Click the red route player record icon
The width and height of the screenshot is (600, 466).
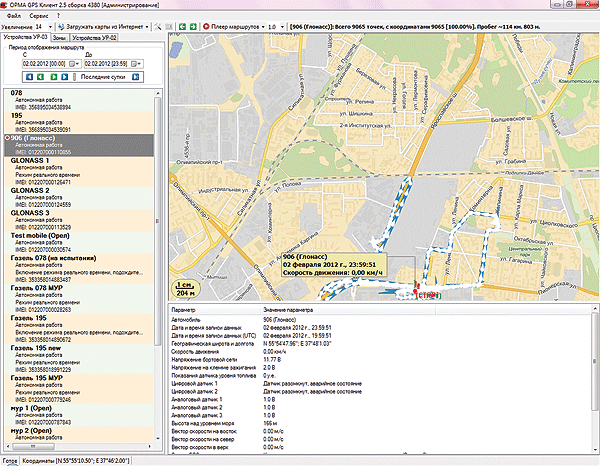click(204, 24)
